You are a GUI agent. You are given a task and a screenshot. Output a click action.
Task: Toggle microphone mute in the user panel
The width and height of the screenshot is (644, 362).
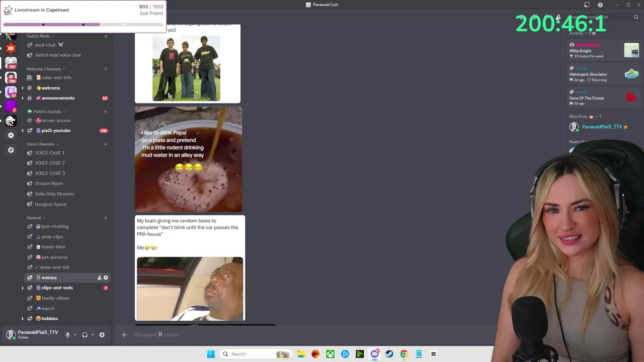point(67,335)
